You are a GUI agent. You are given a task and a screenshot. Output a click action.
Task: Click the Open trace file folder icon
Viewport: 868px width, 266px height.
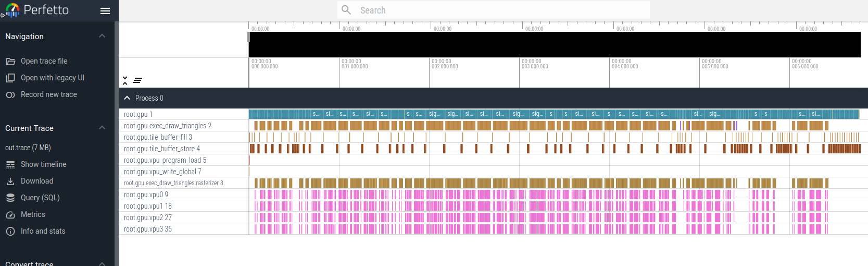(10, 62)
